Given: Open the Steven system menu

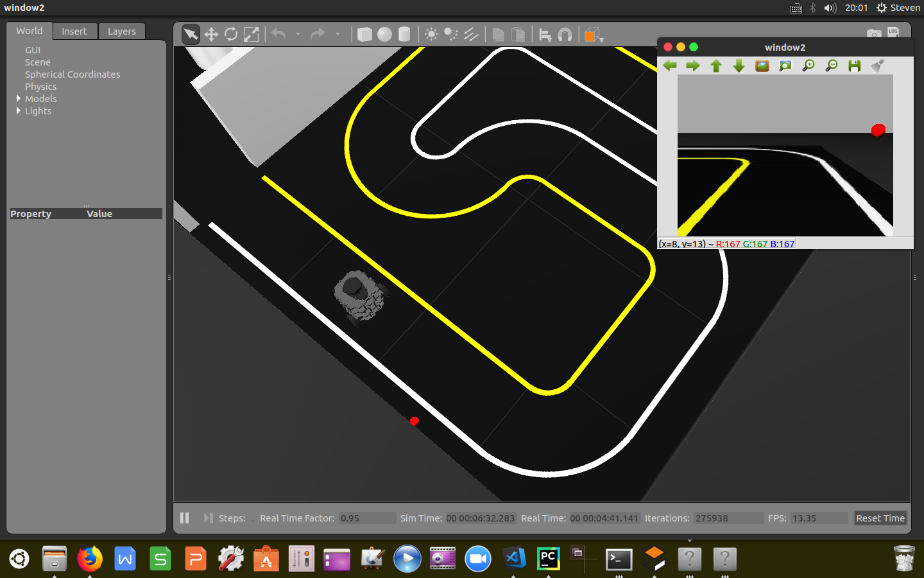Looking at the screenshot, I should (x=898, y=8).
